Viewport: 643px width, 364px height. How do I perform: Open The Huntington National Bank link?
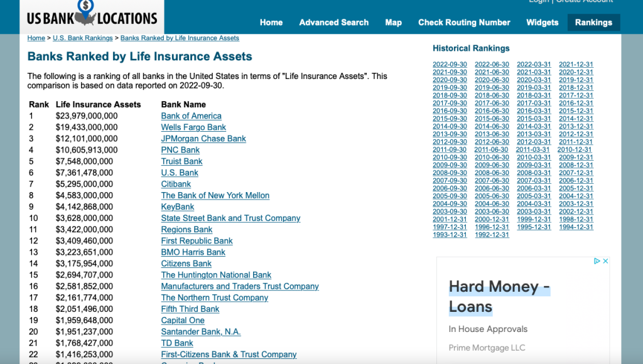click(216, 275)
